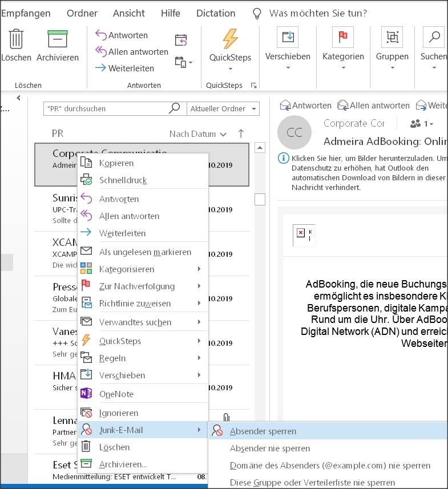
Task: Toggle sort order arrow next to Nach Datum
Action: (x=241, y=134)
